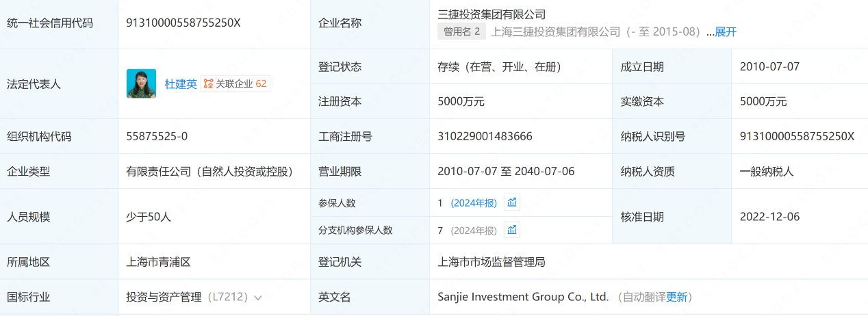Click legal representative 杜建英's avatar photo
The image size is (868, 316).
coord(141,83)
